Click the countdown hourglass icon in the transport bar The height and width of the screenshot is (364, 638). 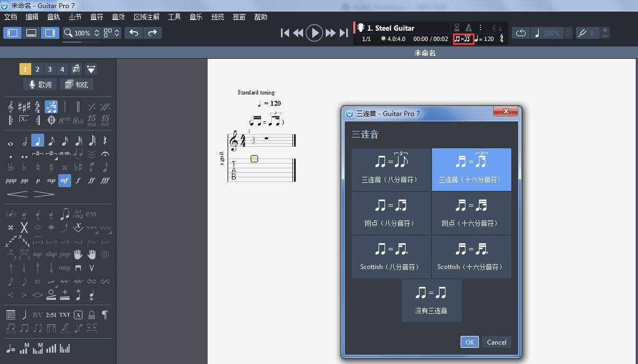click(x=457, y=28)
